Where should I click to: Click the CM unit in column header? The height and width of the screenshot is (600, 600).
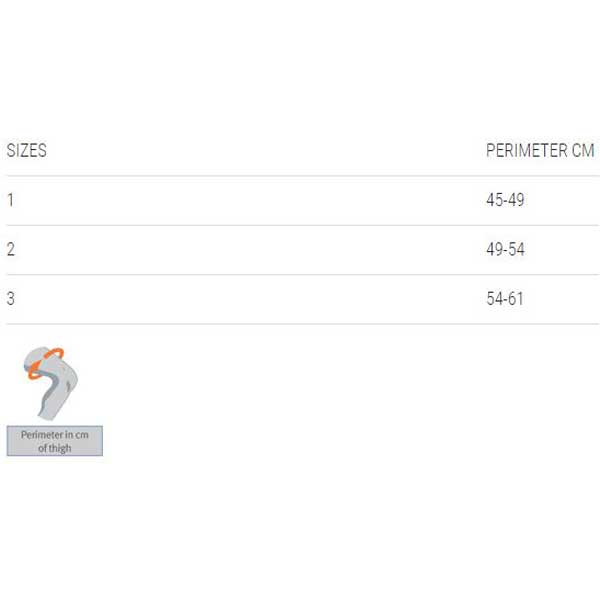[x=583, y=150]
